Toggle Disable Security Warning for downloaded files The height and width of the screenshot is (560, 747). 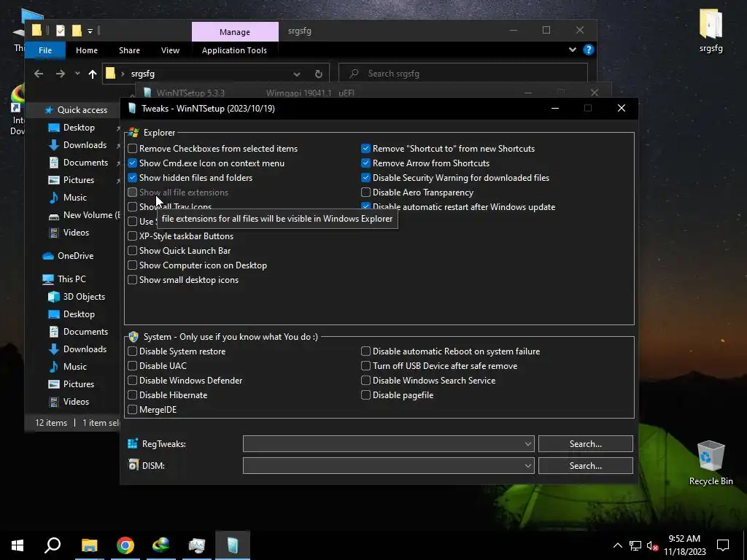click(x=365, y=178)
